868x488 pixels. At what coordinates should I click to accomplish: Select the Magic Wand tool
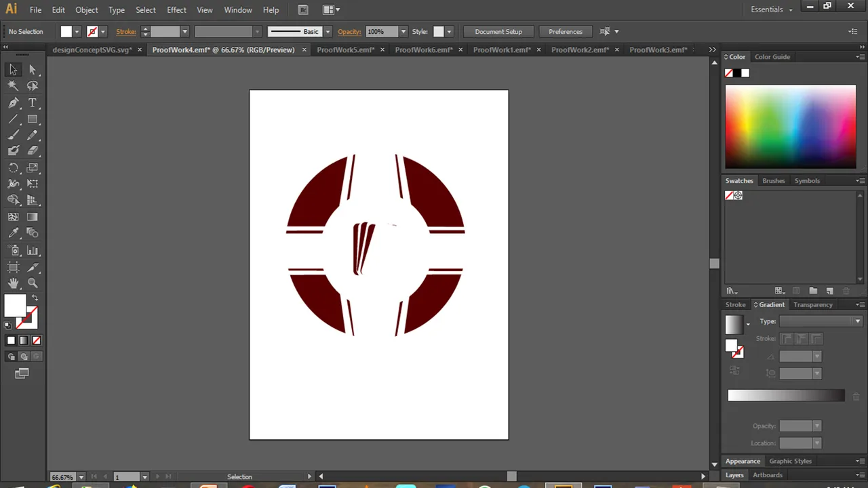[13, 86]
